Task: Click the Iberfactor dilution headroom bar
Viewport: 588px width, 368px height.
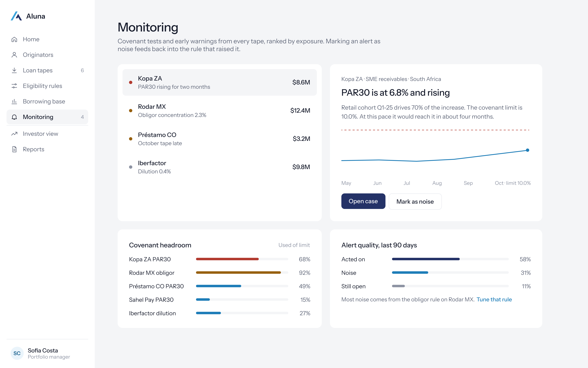Action: tap(242, 313)
